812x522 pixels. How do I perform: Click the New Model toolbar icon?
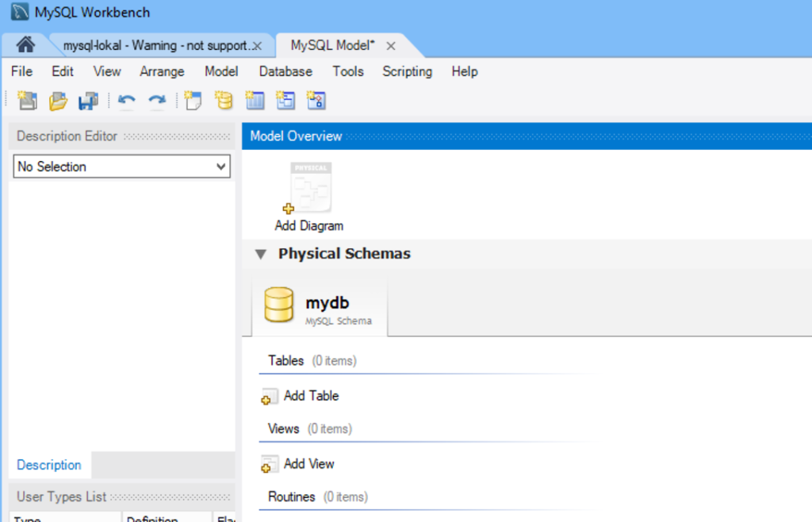(x=27, y=101)
